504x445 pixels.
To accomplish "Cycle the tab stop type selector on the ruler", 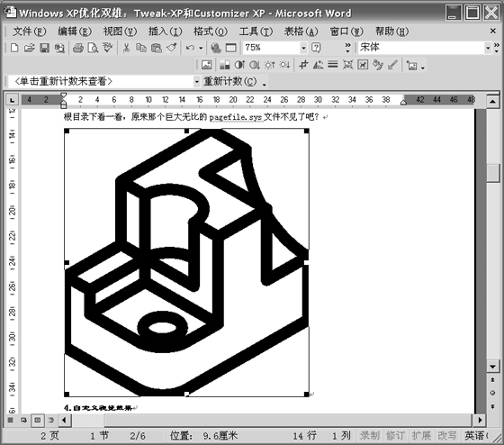I will click(x=13, y=100).
